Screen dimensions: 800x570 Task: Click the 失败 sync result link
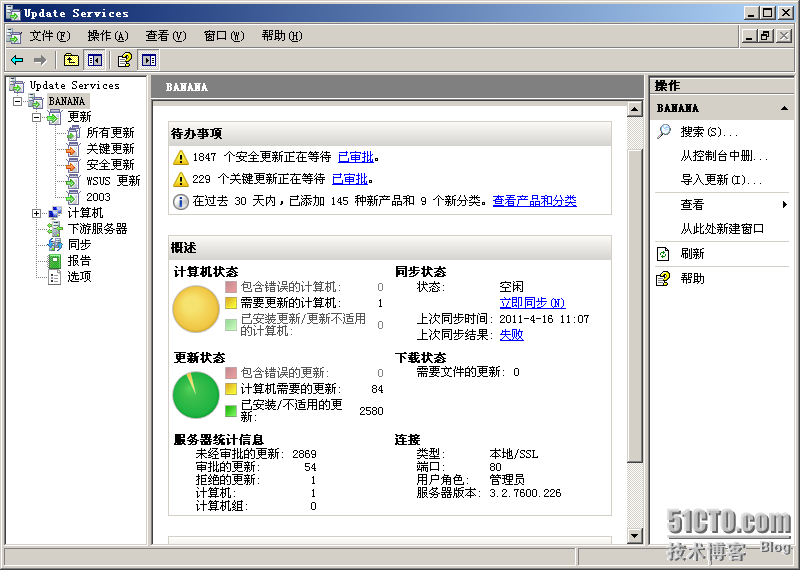coord(512,335)
